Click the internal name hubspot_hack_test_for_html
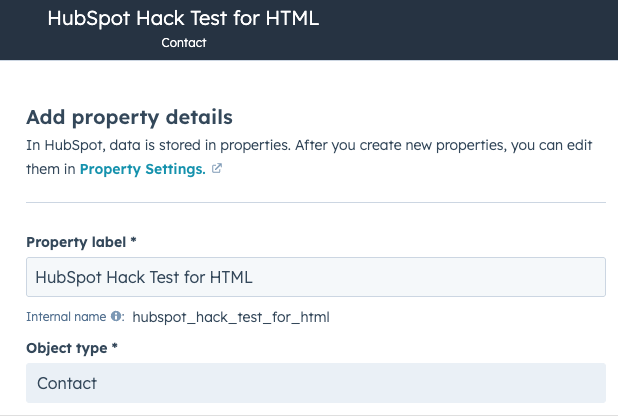Image resolution: width=618 pixels, height=416 pixels. 231,317
